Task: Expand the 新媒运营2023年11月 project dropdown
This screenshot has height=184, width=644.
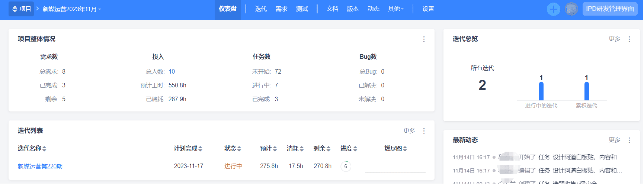Action: coord(72,9)
